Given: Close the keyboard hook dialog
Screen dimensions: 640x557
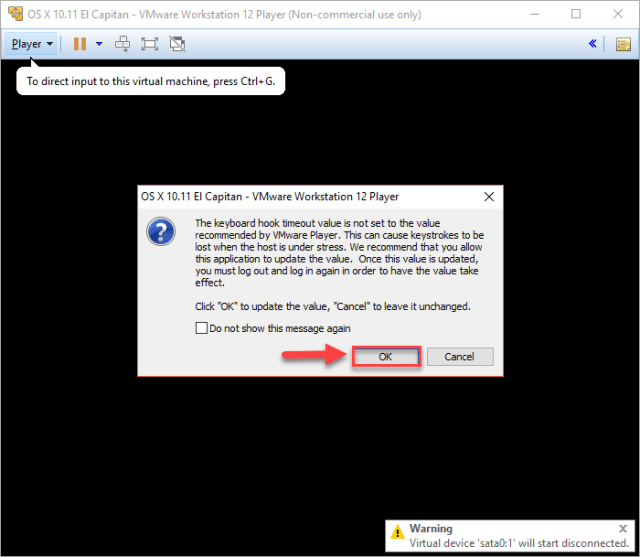Looking at the screenshot, I should [489, 197].
